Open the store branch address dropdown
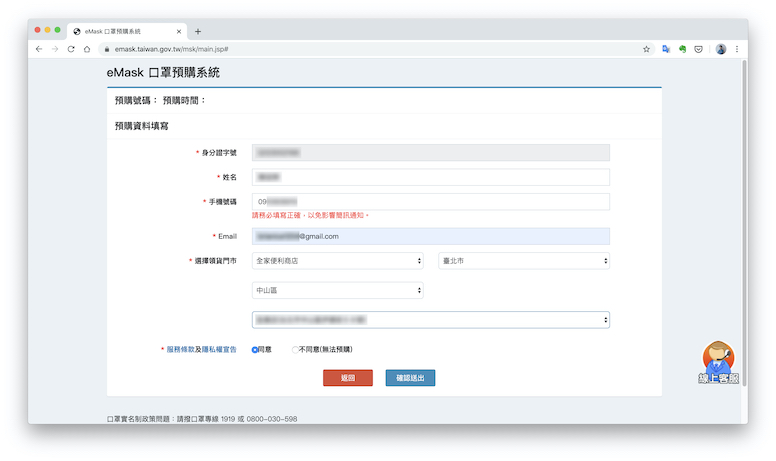The height and width of the screenshot is (461, 776). (x=431, y=320)
